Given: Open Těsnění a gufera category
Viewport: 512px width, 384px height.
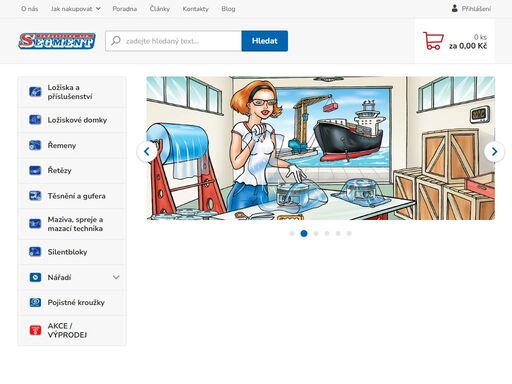Looking at the screenshot, I should pos(72,196).
